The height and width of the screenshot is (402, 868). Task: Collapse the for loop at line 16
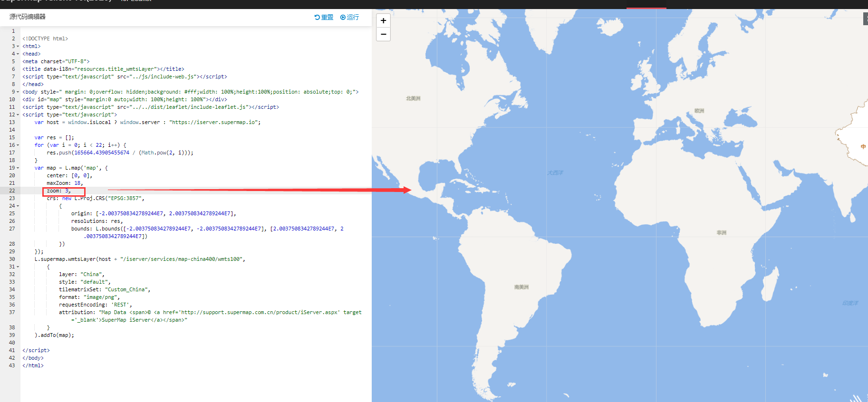[18, 145]
